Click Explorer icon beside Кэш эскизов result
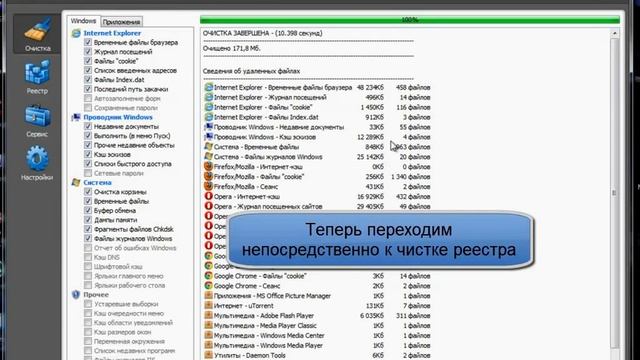The image size is (640, 360). [x=209, y=137]
